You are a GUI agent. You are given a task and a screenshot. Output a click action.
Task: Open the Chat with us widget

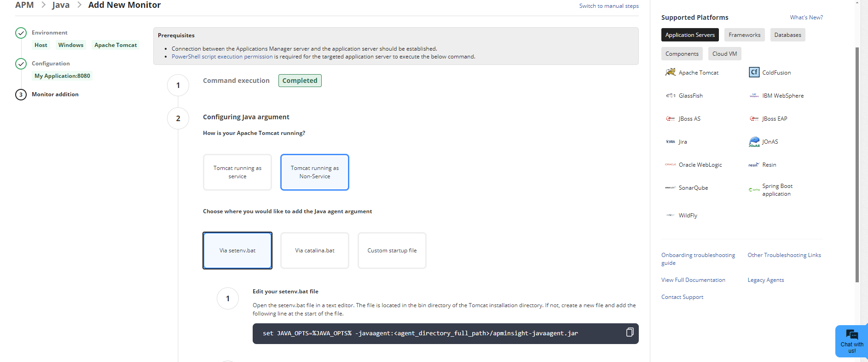click(851, 341)
